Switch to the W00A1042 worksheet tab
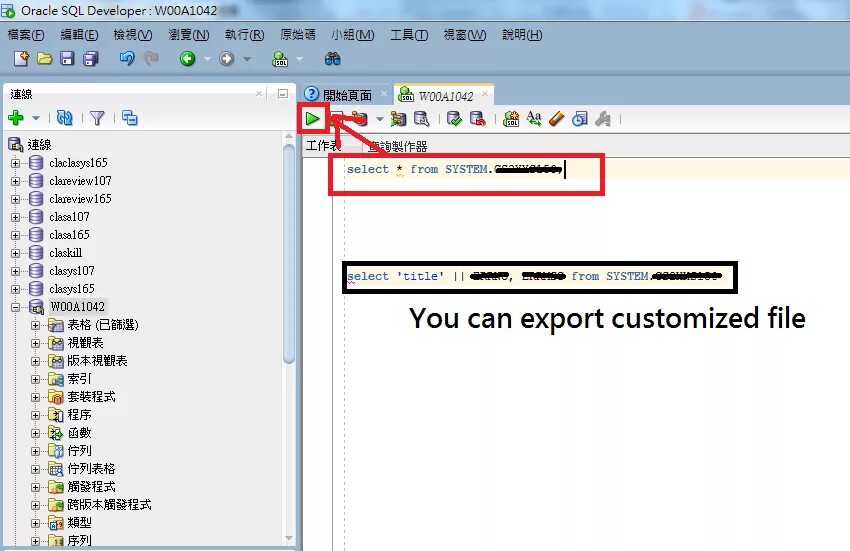The width and height of the screenshot is (850, 551). (446, 96)
